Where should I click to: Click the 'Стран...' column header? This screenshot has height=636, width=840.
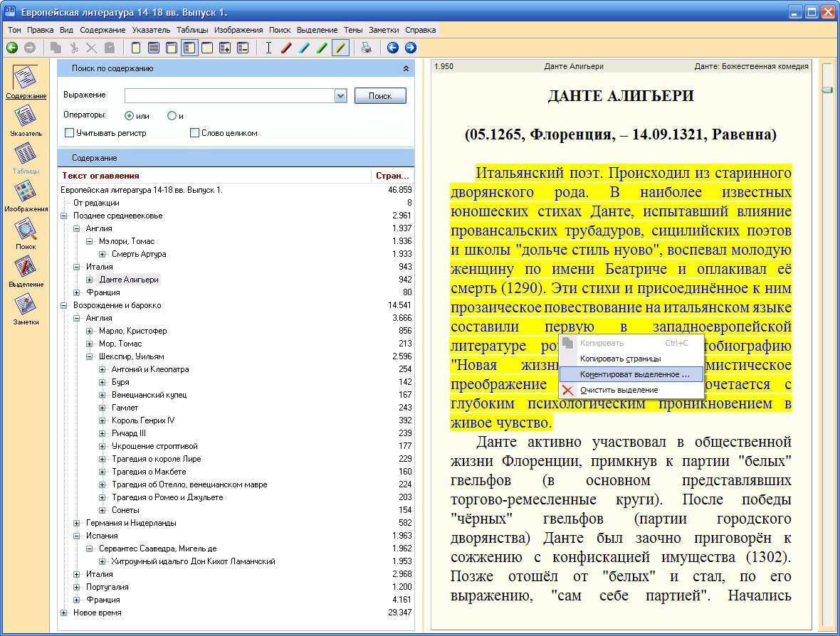point(393,176)
